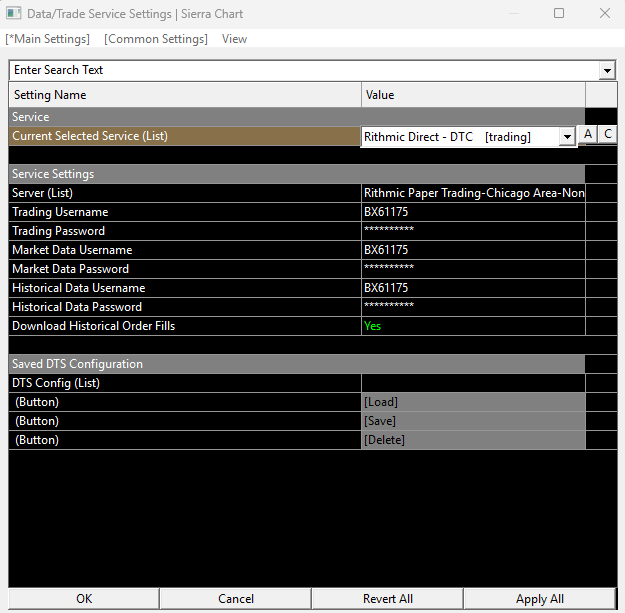The image size is (625, 613).
Task: Click the Cancel button
Action: 236,599
